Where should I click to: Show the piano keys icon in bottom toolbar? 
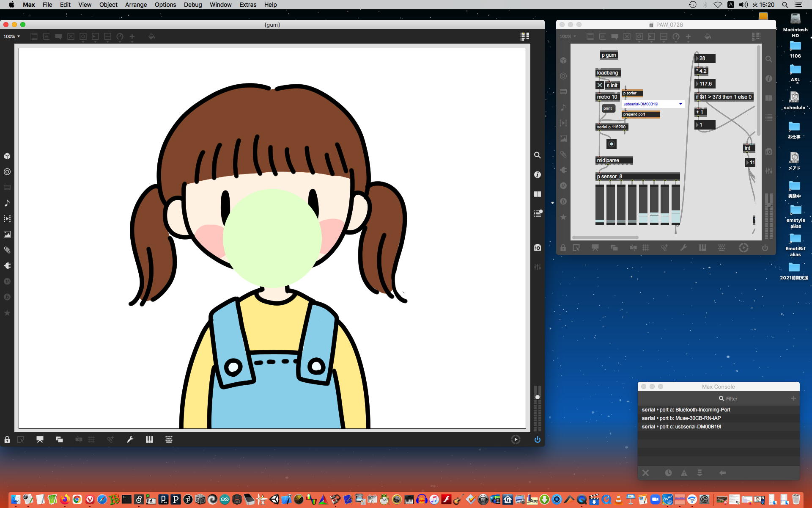149,439
